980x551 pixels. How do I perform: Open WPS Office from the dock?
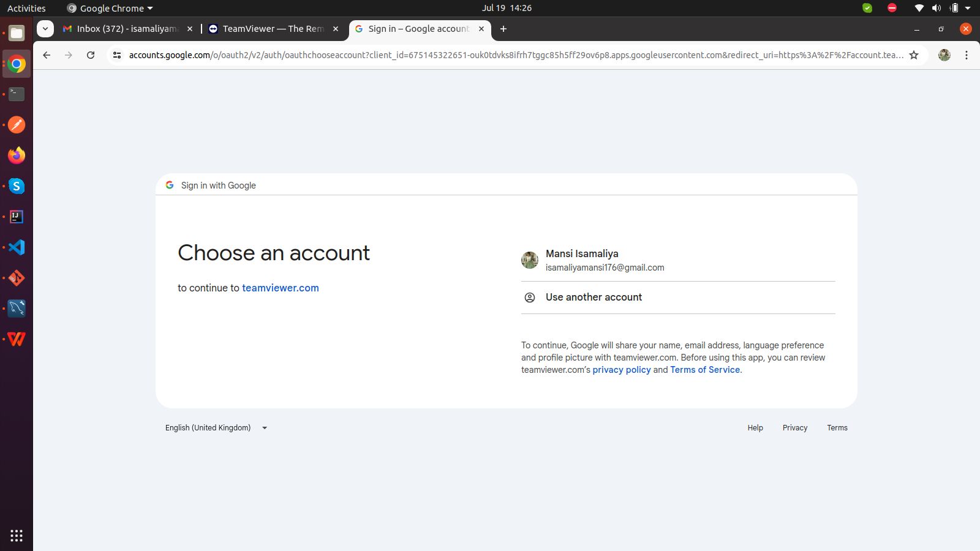tap(17, 339)
